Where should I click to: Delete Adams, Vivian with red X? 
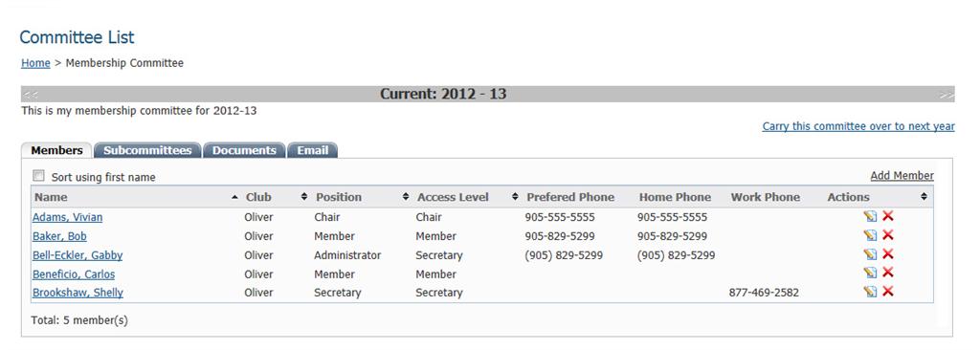[x=887, y=216]
